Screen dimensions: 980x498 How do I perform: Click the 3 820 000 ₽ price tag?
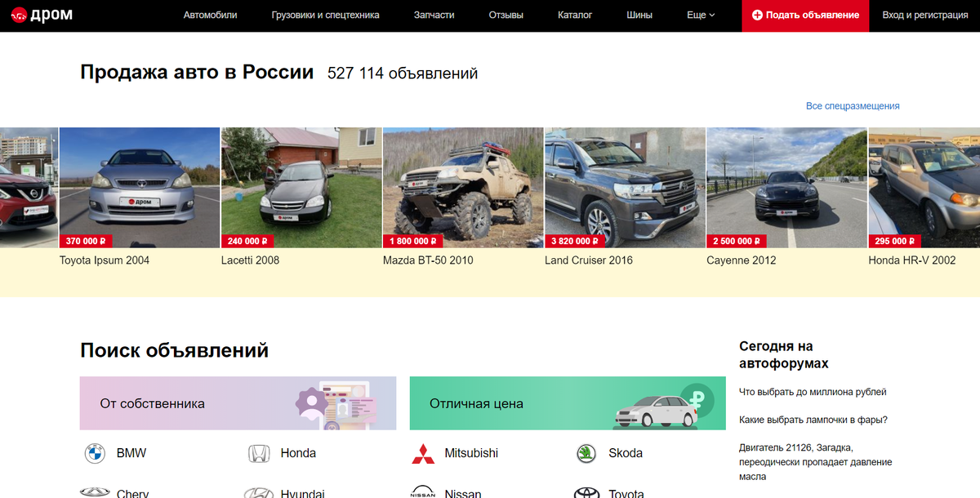[x=577, y=241]
